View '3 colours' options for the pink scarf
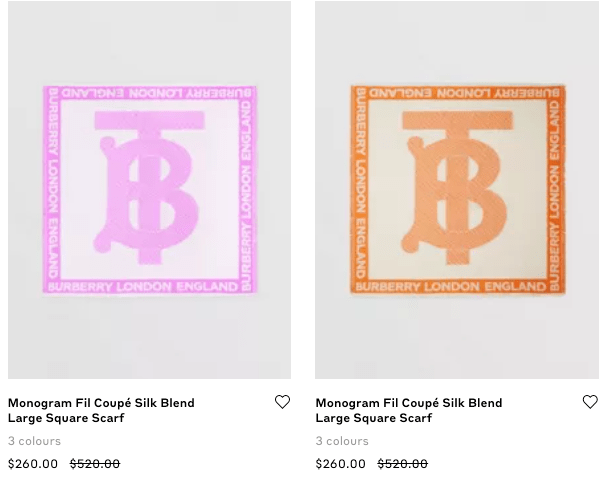 pyautogui.click(x=35, y=441)
